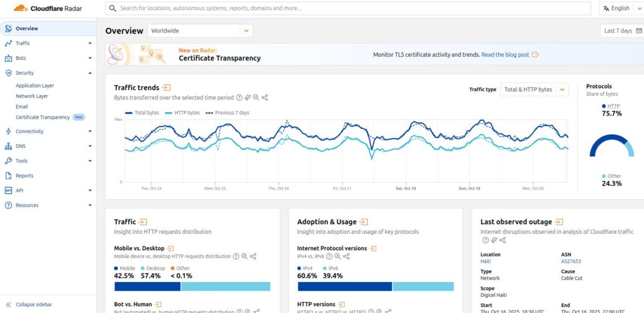This screenshot has width=644, height=313.
Task: Open the Worldwide location dropdown
Action: pos(200,30)
